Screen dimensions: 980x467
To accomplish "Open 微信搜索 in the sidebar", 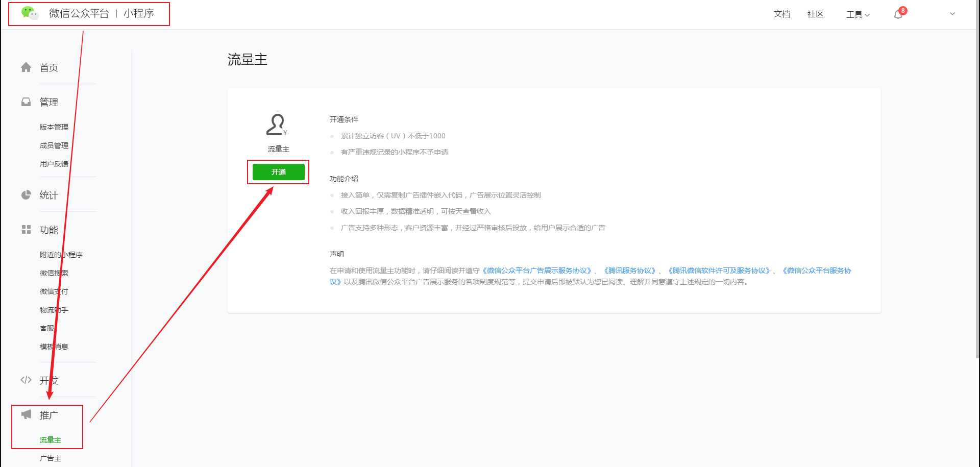I will click(x=54, y=273).
